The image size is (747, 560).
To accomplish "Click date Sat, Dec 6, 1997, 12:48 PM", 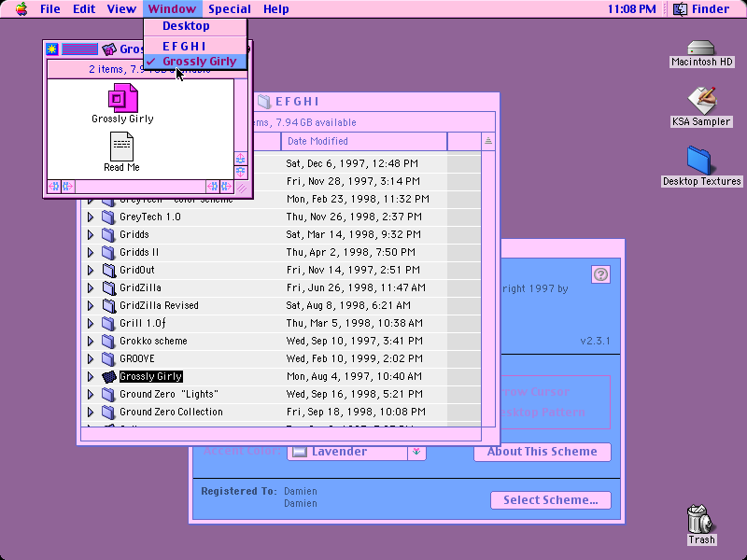I will [x=352, y=164].
